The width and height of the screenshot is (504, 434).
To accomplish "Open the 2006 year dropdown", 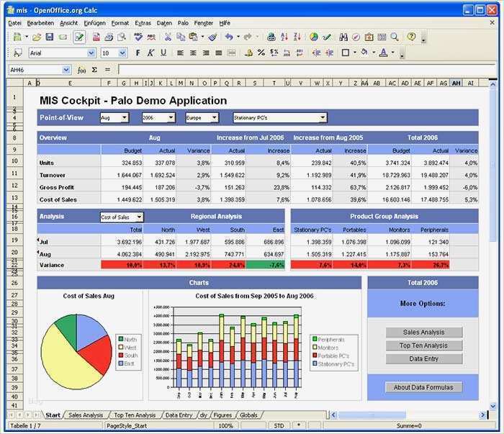I will click(171, 117).
